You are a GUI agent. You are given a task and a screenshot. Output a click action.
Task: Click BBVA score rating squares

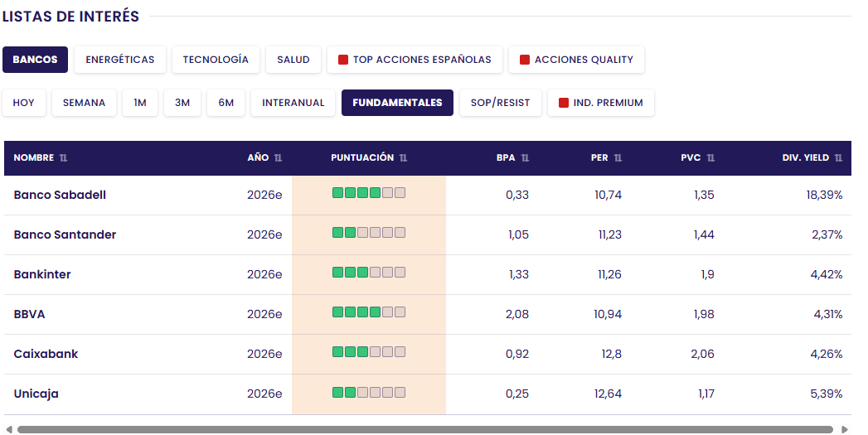point(369,312)
